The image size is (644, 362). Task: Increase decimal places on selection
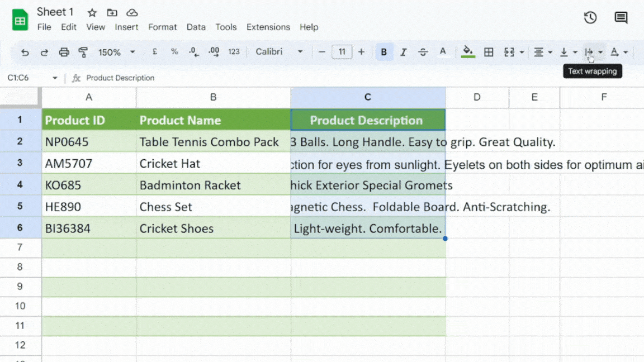pyautogui.click(x=213, y=52)
